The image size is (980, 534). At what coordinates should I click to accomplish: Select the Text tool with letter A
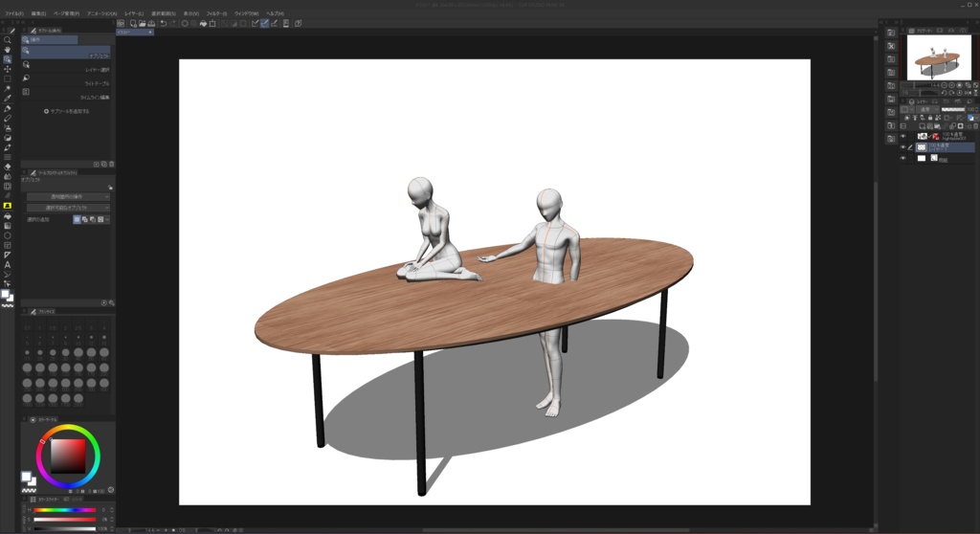[8, 264]
